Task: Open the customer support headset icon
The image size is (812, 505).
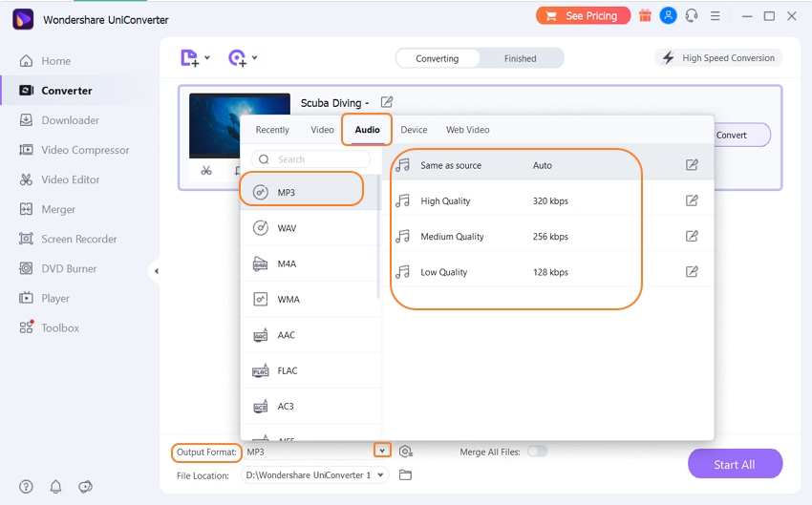Action: [692, 16]
